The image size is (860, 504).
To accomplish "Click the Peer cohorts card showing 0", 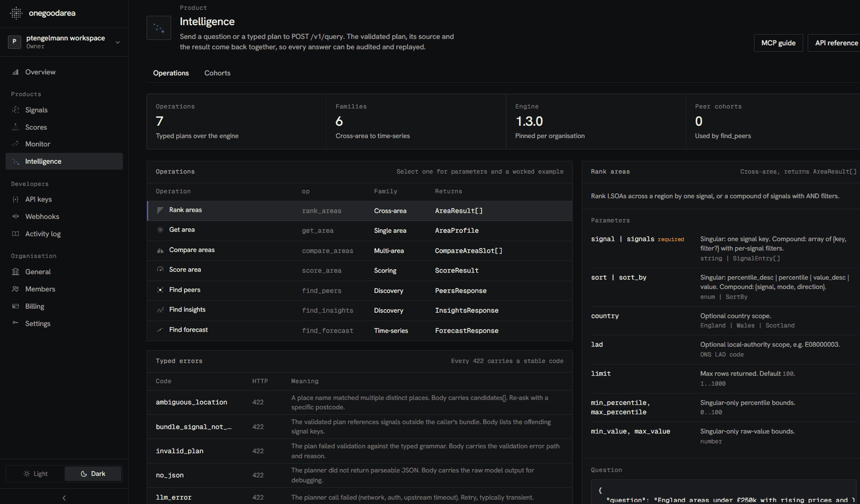I will (773, 121).
